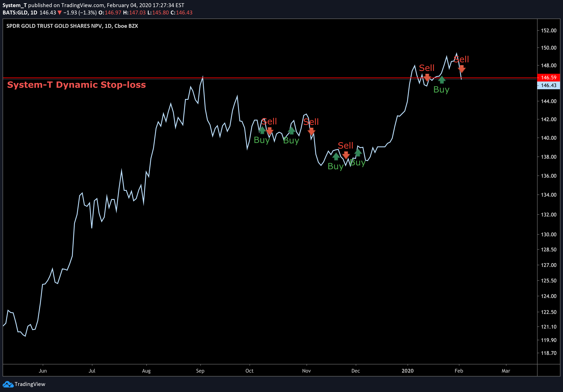Click the red 146.59 price tag

pos(549,78)
